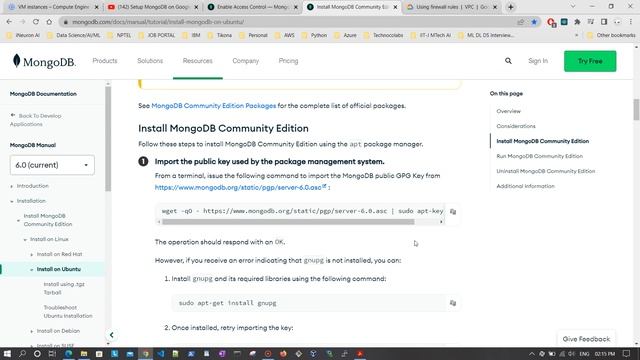
Task: Click the browser back arrow
Action: 9,22
